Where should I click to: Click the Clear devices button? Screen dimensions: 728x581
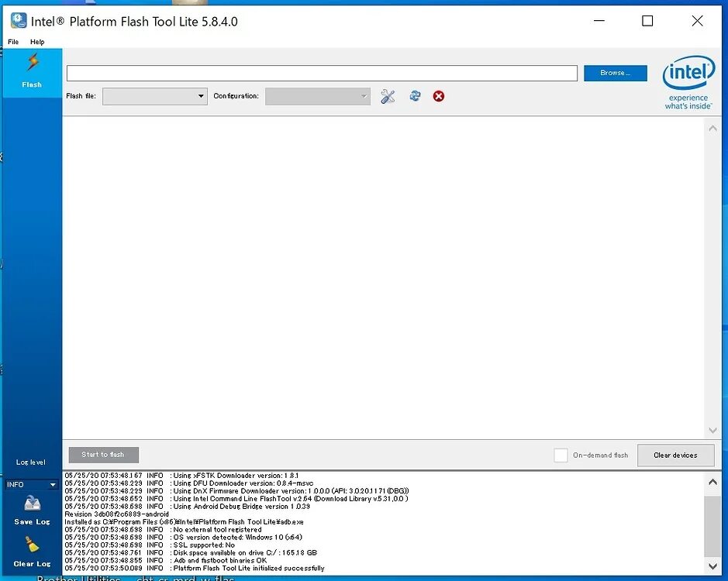pyautogui.click(x=675, y=456)
